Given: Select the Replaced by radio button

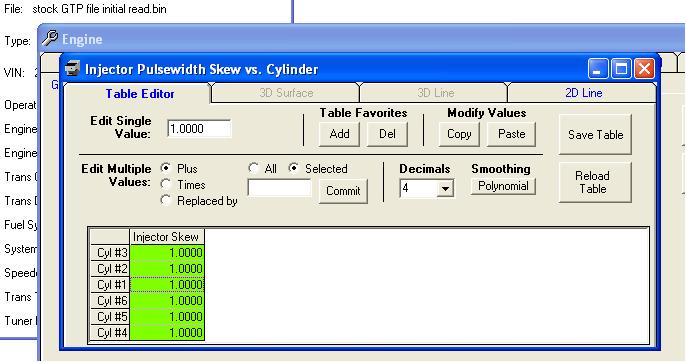Looking at the screenshot, I should (x=166, y=200).
